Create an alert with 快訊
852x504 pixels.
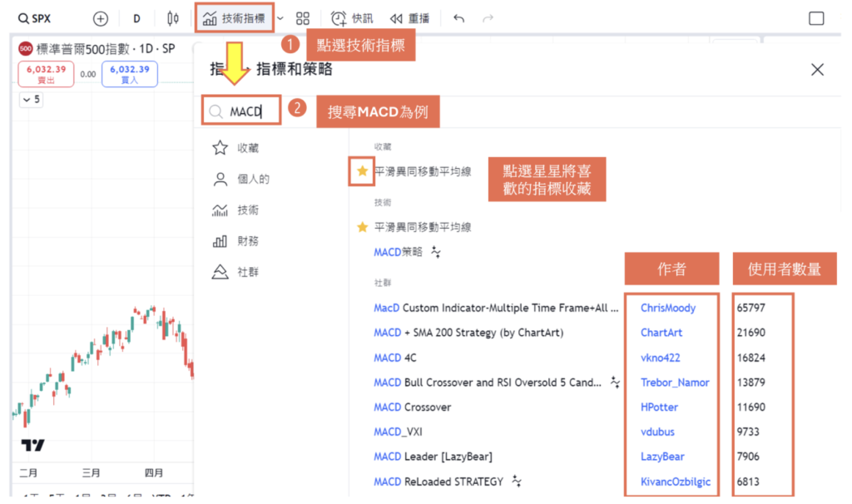[352, 18]
